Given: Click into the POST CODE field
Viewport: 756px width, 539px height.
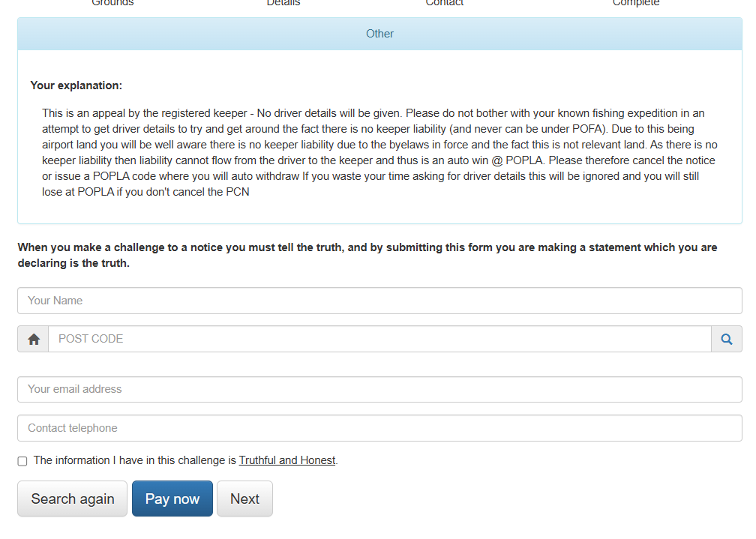Looking at the screenshot, I should 379,339.
